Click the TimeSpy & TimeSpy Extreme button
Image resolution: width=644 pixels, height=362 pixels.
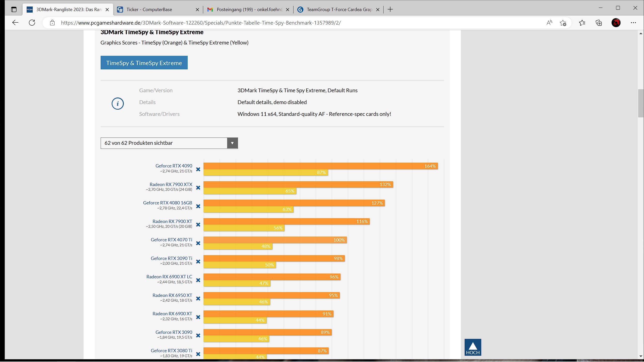[x=144, y=63]
